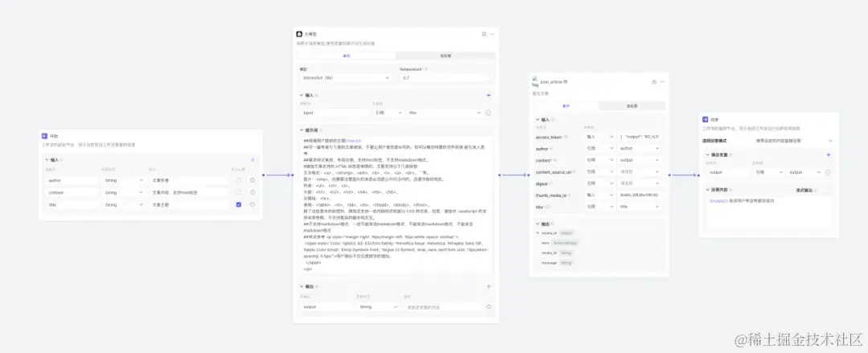The height and width of the screenshot is (353, 868).
Task: Remove the input row in large model node
Action: pyautogui.click(x=489, y=113)
